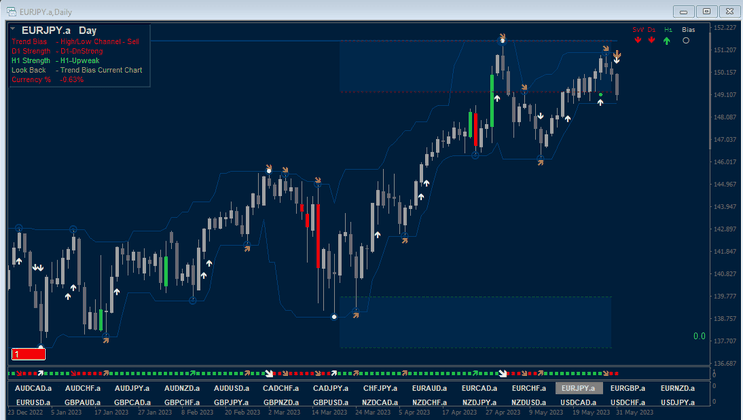This screenshot has height=420, width=743.
Task: Switch chart to CADJPY.a
Action: click(331, 388)
